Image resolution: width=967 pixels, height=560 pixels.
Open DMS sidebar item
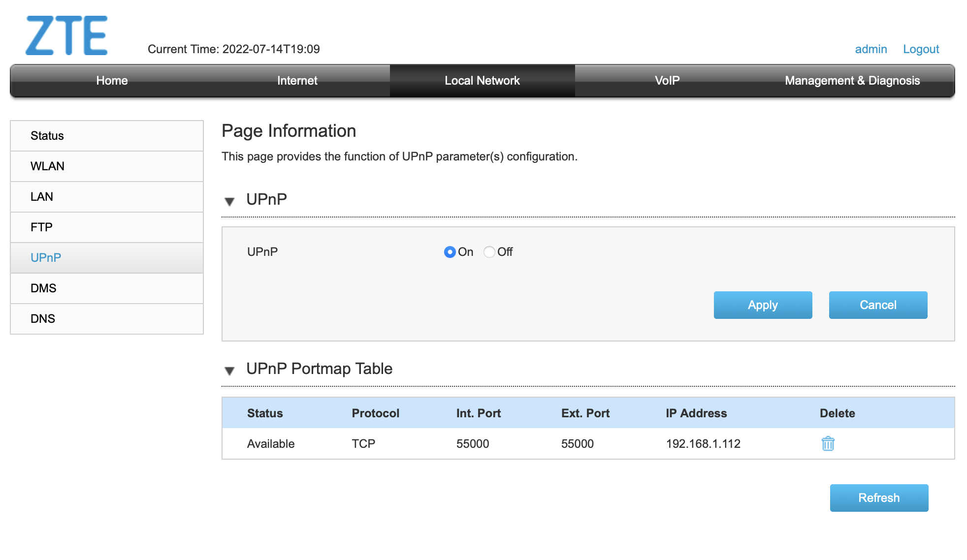click(x=107, y=288)
